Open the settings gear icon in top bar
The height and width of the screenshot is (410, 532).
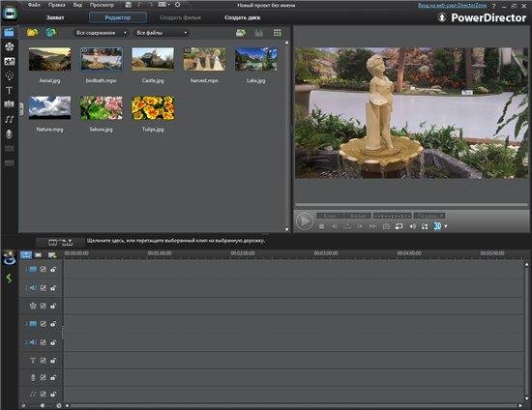177,5
